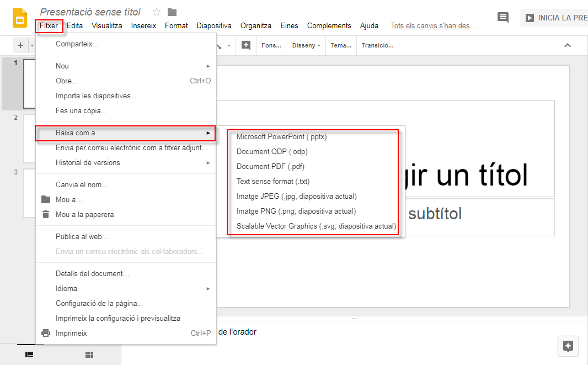This screenshot has height=365, width=588.
Task: Open Configuració de la pàgina...
Action: (126, 303)
